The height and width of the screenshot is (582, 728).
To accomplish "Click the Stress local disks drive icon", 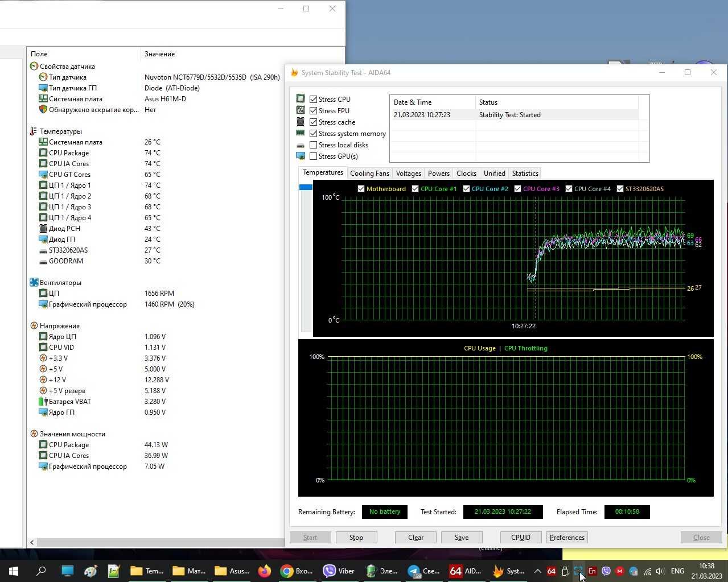I will click(x=301, y=145).
